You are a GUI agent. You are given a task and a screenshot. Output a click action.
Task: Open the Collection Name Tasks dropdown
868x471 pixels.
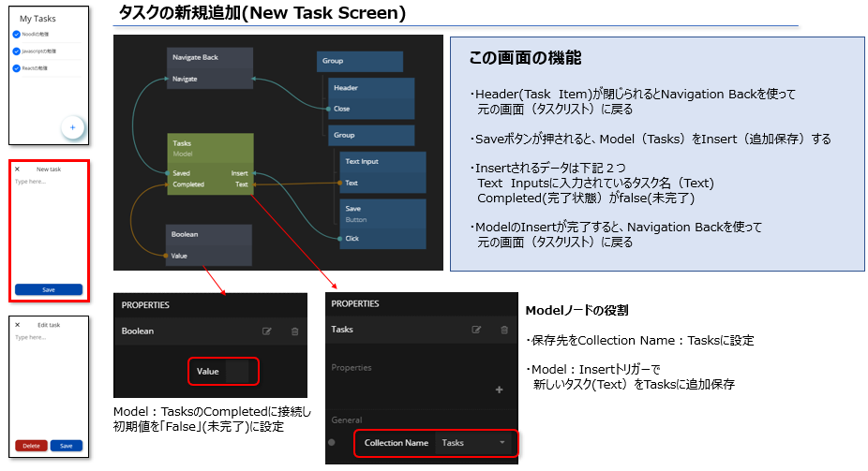(474, 443)
